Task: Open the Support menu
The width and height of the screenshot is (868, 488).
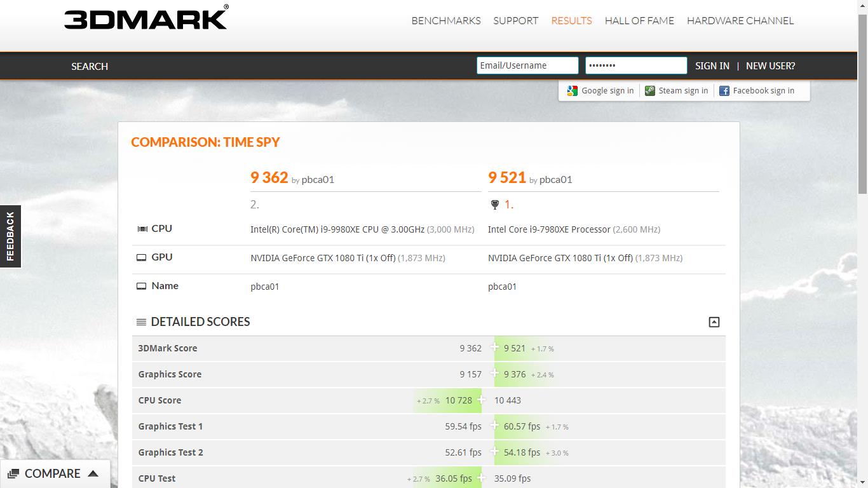Action: [x=516, y=20]
